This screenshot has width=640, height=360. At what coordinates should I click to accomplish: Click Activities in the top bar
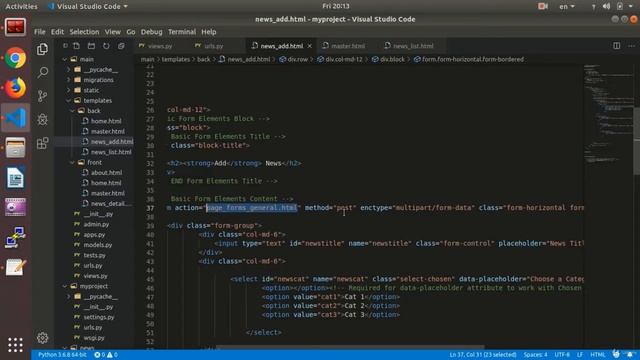(21, 6)
